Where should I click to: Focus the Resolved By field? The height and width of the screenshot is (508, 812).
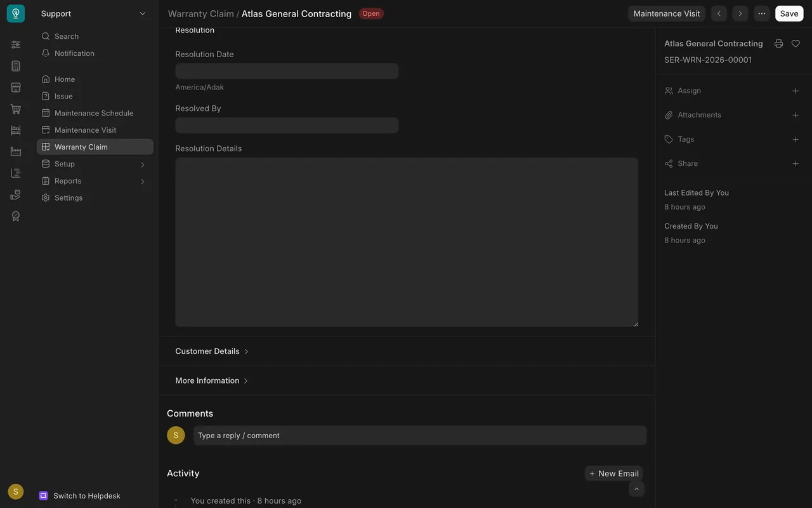287,125
